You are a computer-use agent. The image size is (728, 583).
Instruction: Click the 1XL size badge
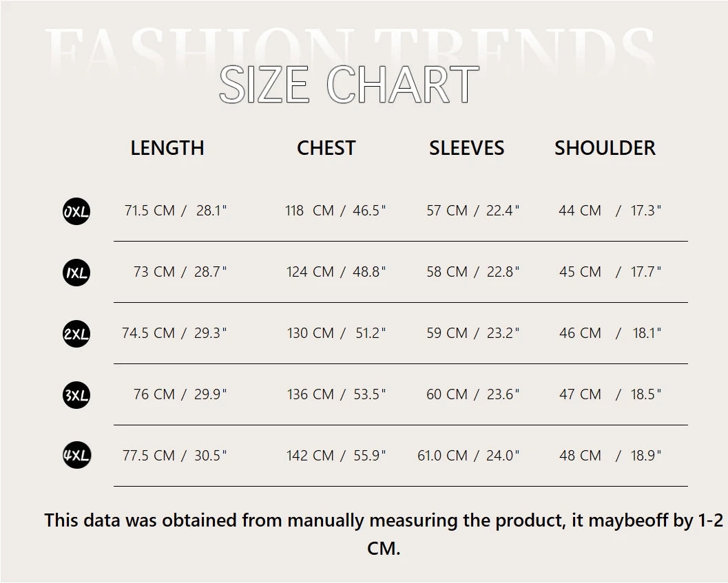(76, 273)
